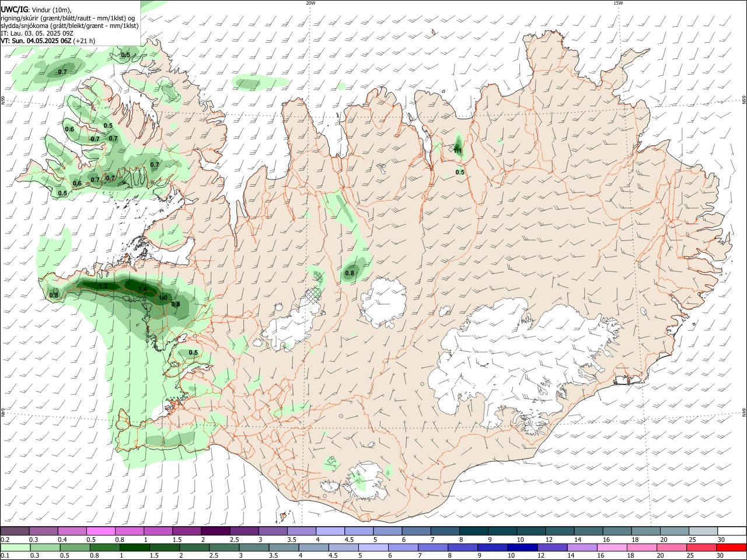This screenshot has width=747, height=560.
Task: Click the 'slydda/snjókoma' legend description line
Action: click(x=69, y=26)
